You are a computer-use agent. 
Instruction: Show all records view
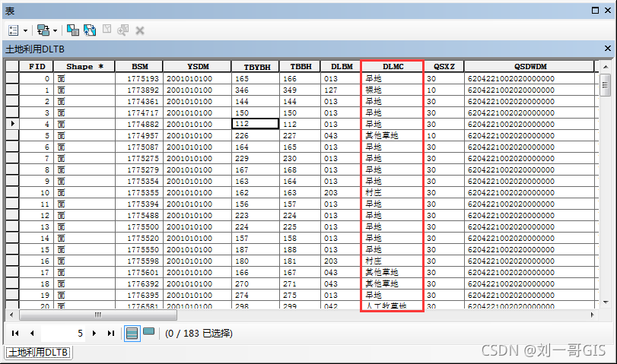tap(132, 334)
